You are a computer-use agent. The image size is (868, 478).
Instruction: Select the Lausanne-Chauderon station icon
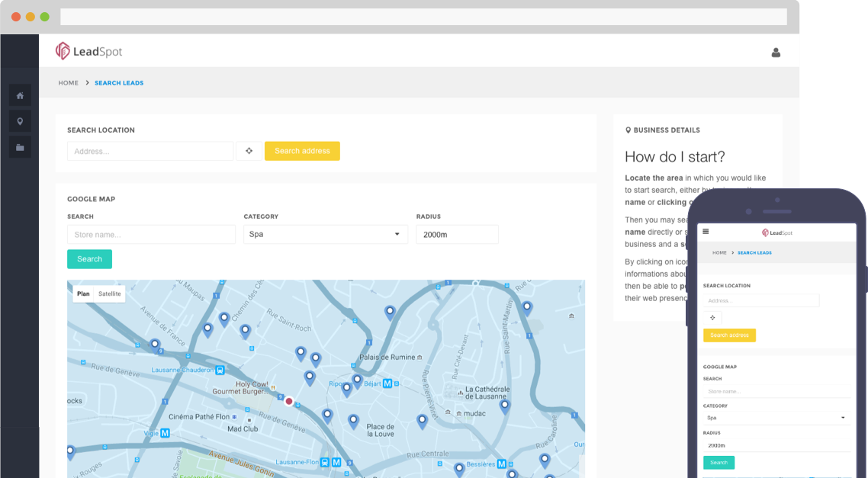pos(220,370)
